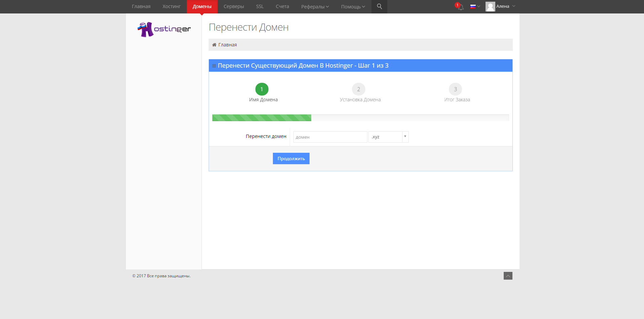This screenshot has height=319, width=644.
Task: Click the search magnifier icon
Action: click(379, 6)
